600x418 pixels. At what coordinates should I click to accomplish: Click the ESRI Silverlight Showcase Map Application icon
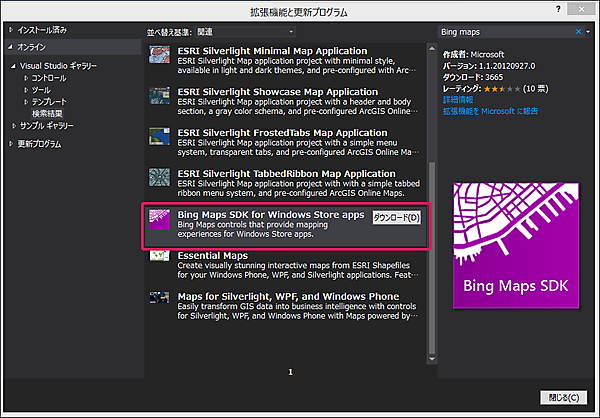pyautogui.click(x=160, y=96)
